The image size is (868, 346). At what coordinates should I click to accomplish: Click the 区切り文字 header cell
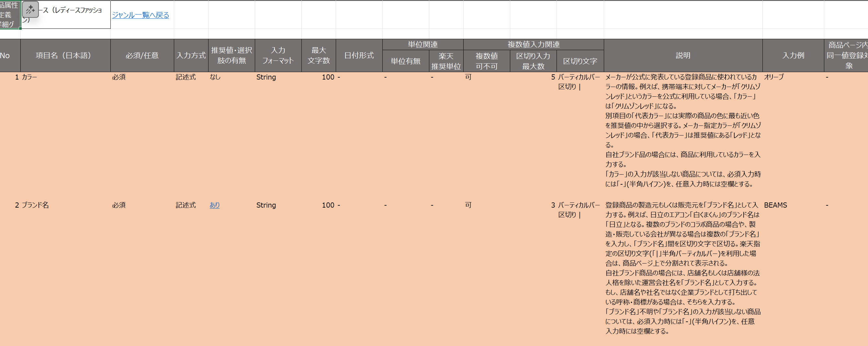click(580, 61)
